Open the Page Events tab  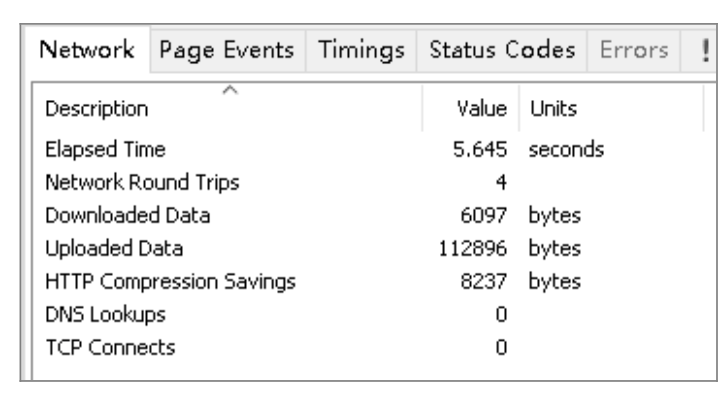(x=227, y=51)
